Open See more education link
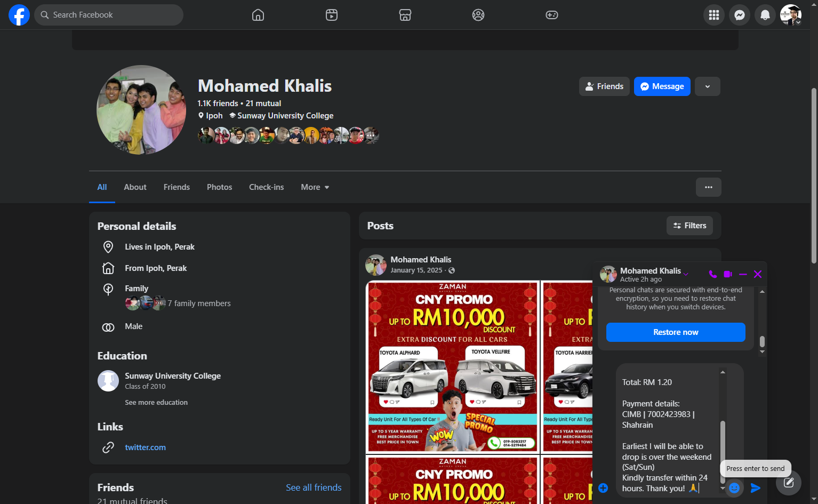Image resolution: width=818 pixels, height=504 pixels. pos(156,403)
